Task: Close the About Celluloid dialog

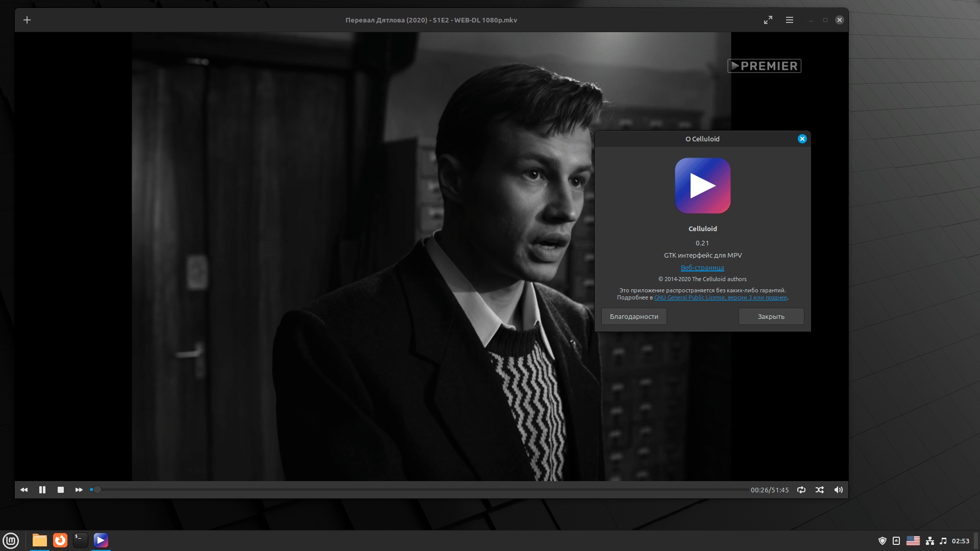Action: tap(802, 139)
